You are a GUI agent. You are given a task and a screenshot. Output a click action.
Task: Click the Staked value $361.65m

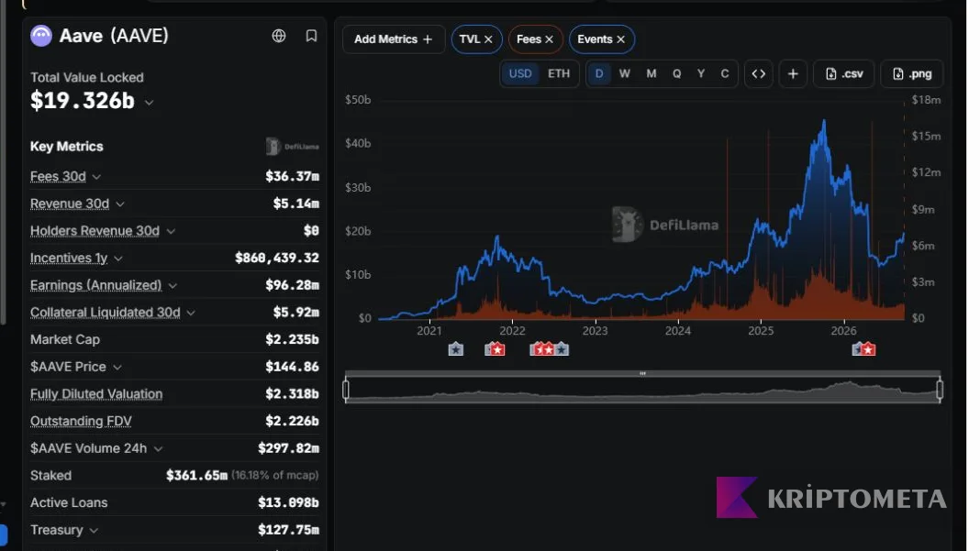(196, 476)
